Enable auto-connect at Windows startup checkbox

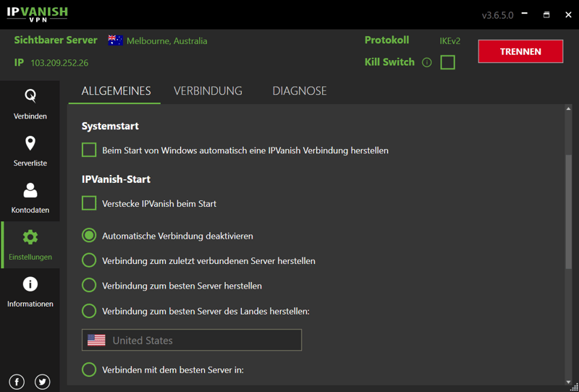pyautogui.click(x=89, y=150)
